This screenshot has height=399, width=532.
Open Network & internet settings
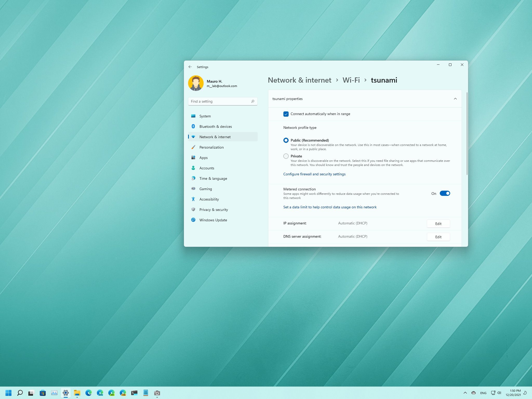[215, 137]
